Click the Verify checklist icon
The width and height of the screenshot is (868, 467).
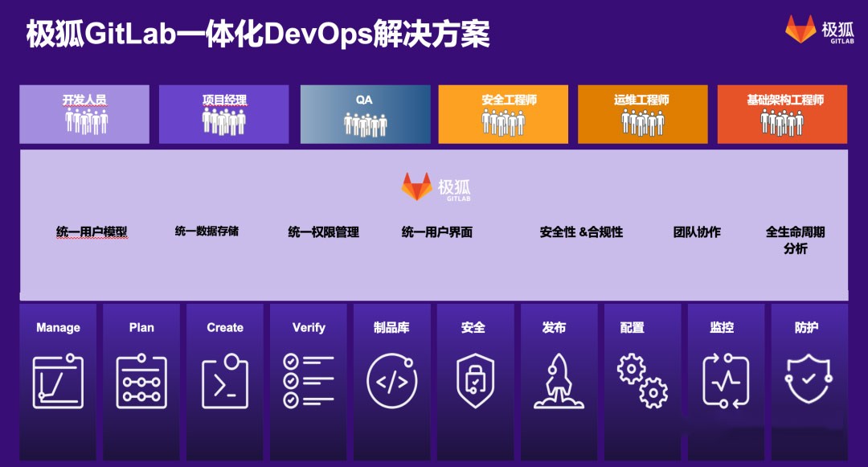point(309,381)
